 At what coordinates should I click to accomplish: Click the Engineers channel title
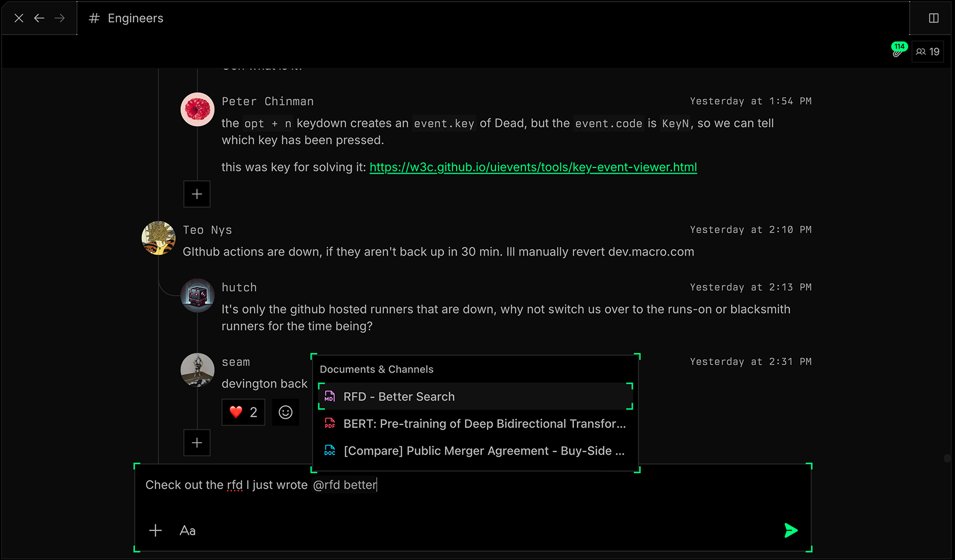pyautogui.click(x=135, y=18)
